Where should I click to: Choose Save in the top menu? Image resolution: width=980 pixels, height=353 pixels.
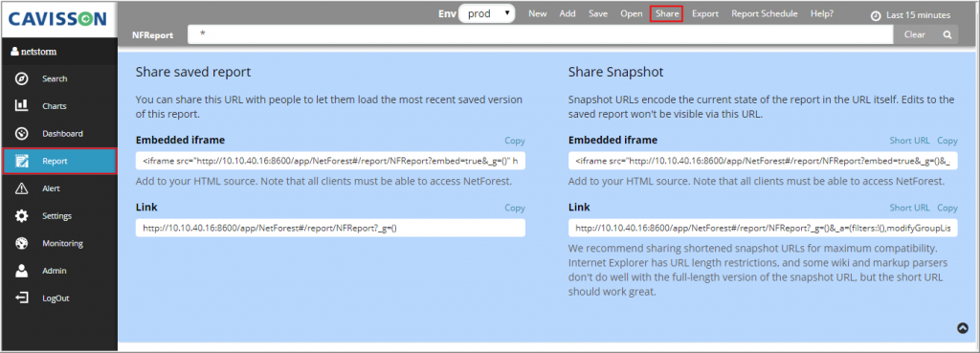[x=598, y=13]
